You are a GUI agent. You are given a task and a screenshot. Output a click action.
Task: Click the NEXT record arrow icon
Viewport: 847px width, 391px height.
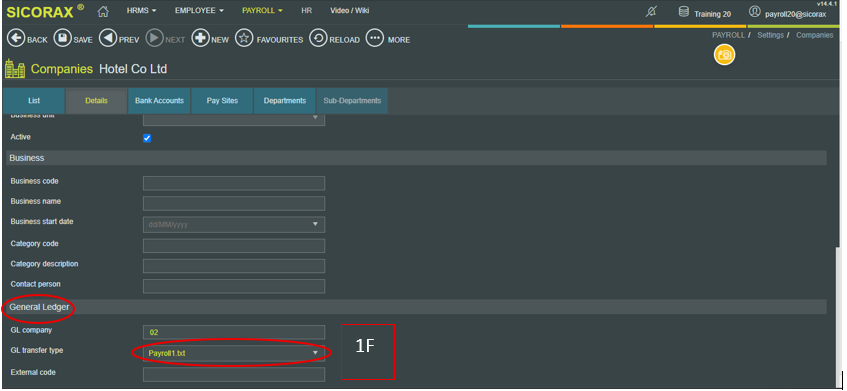154,38
